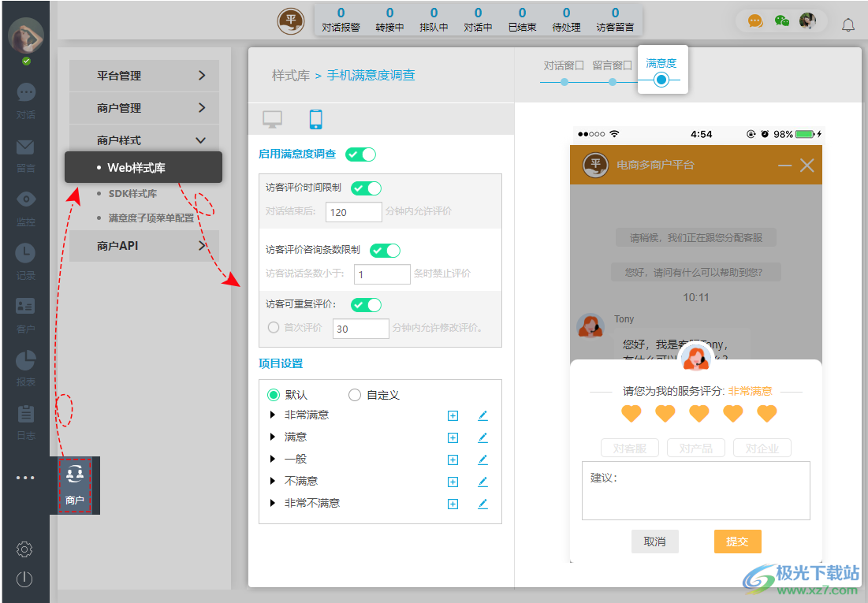
Task: Select the mobile phone preview icon
Action: (315, 119)
